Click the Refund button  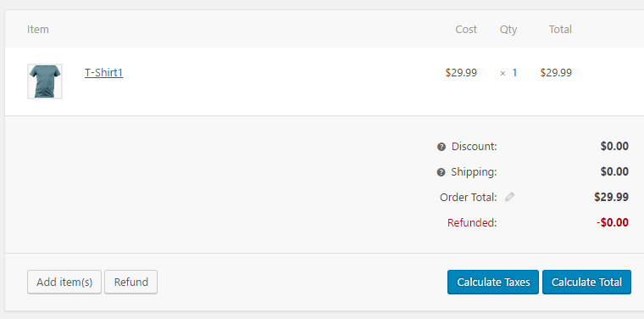131,282
